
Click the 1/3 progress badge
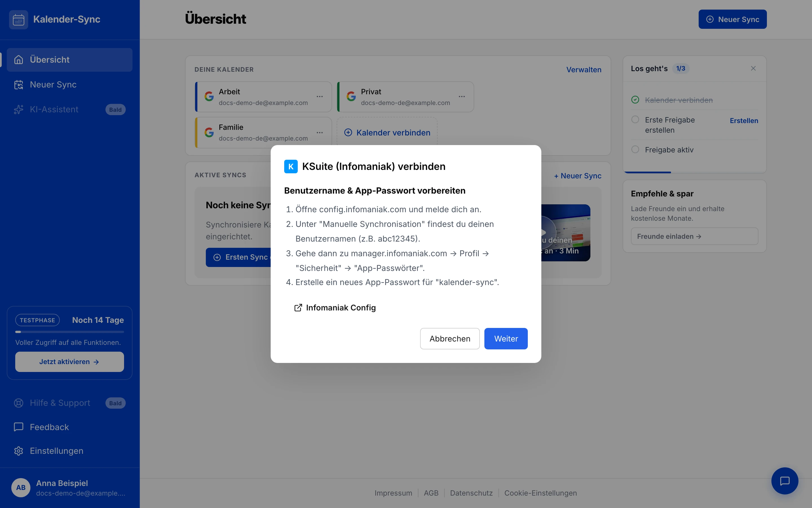[x=680, y=69]
